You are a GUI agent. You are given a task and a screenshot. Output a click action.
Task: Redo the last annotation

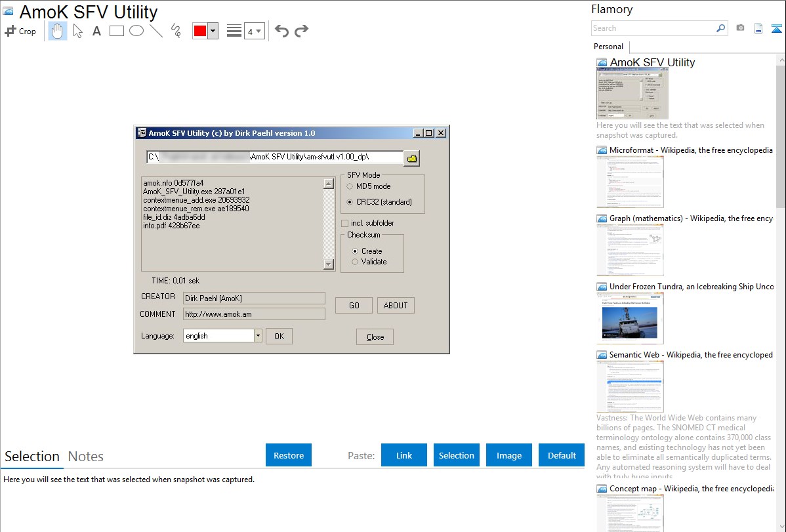(x=301, y=31)
